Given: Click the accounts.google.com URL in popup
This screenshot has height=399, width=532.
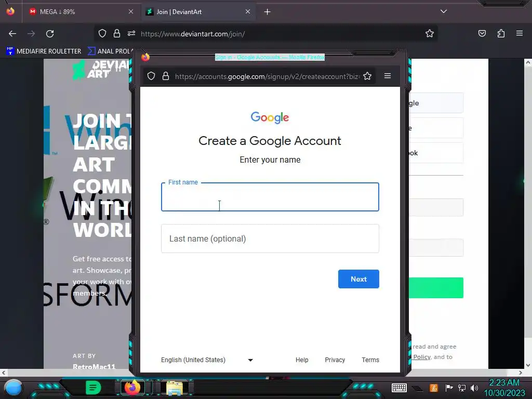Looking at the screenshot, I should (267, 76).
